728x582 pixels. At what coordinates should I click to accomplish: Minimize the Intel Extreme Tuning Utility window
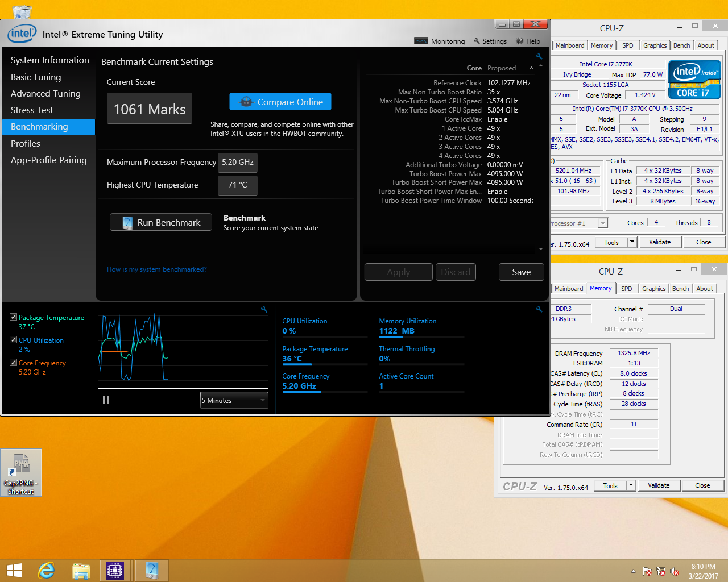502,24
